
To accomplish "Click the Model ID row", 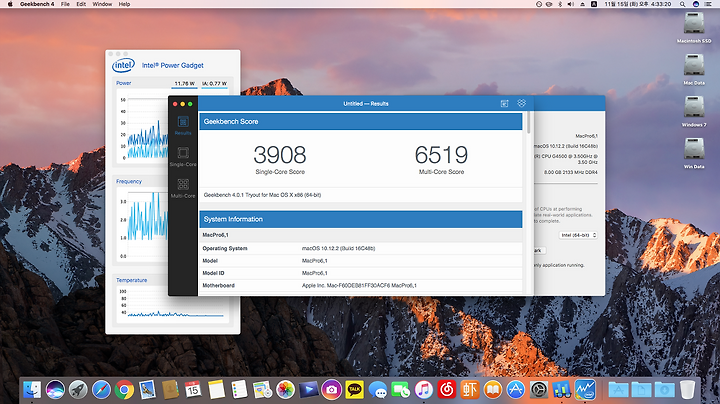I will [x=361, y=273].
